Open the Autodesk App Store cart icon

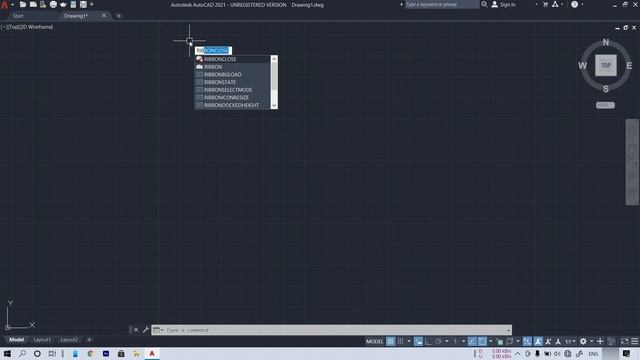(x=545, y=4)
